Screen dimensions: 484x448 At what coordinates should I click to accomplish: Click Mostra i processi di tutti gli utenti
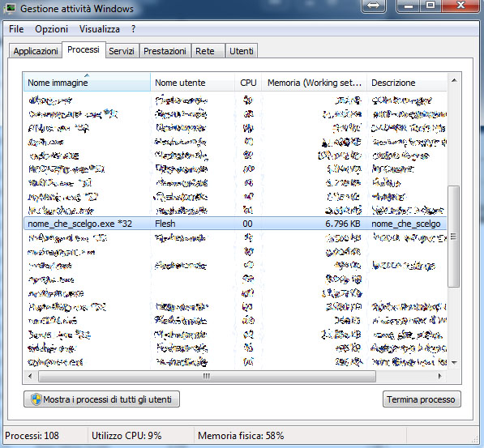101,399
